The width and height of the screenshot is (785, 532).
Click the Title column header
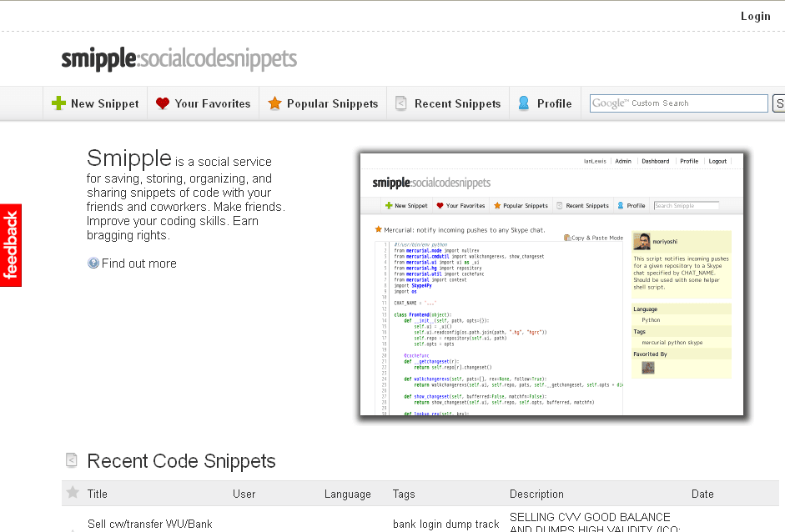pyautogui.click(x=97, y=494)
